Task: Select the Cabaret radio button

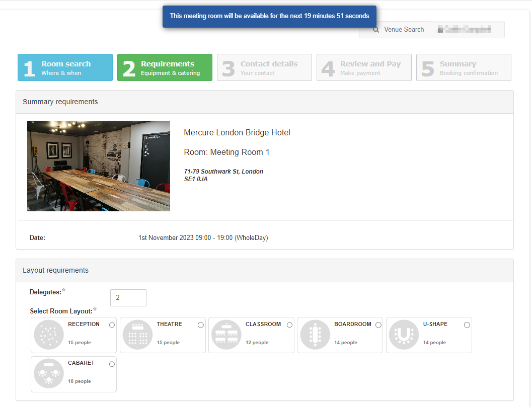Action: (x=112, y=364)
